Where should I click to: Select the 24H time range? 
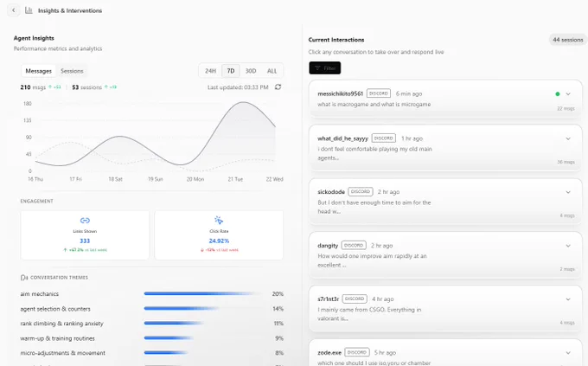[x=211, y=71]
